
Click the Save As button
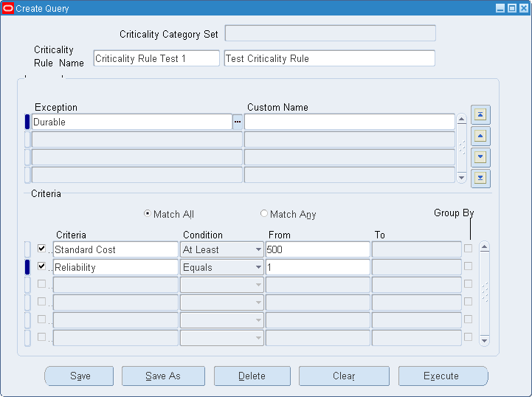(163, 376)
